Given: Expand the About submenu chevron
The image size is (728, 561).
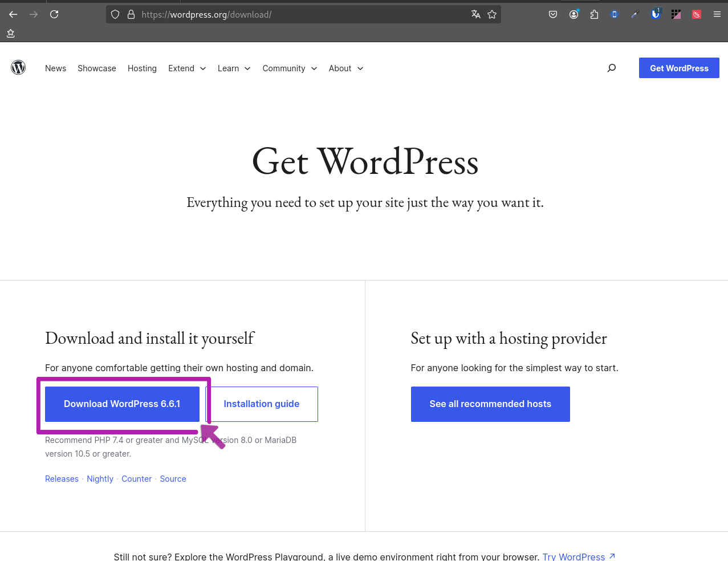Looking at the screenshot, I should point(360,68).
